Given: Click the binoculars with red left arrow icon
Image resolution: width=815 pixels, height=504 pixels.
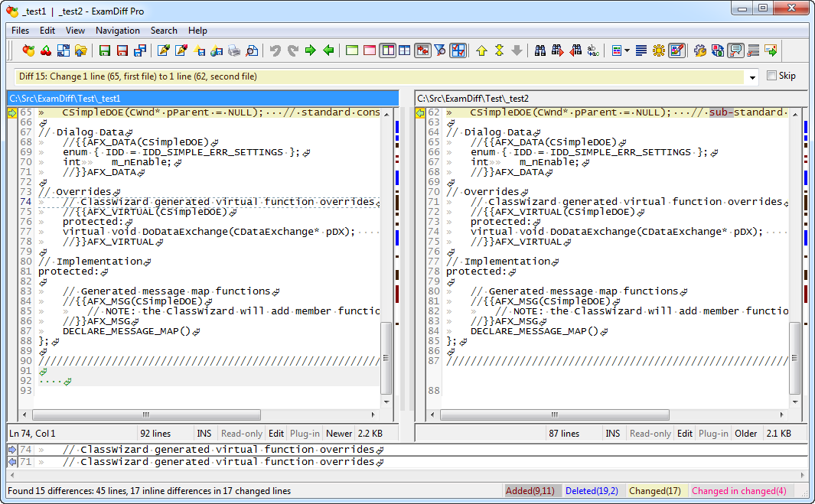Looking at the screenshot, I should tap(575, 50).
